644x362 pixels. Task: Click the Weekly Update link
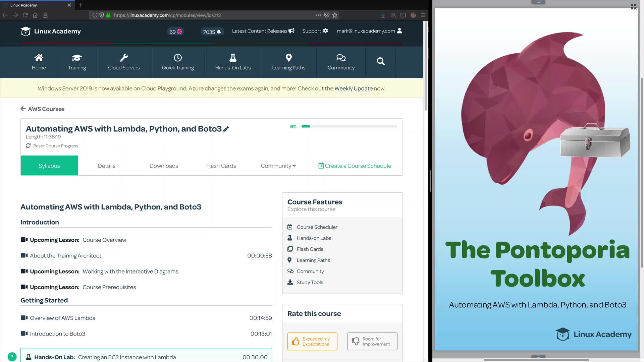tap(353, 88)
